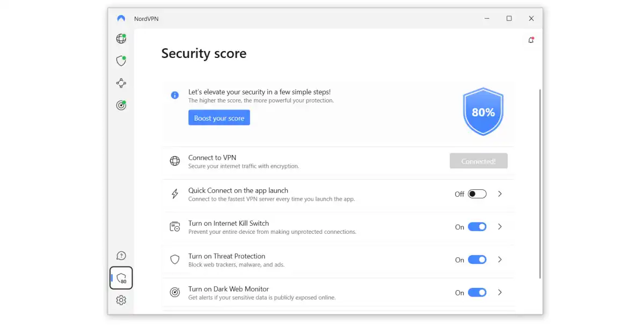Viewport: 644px width, 325px height.
Task: Open Meshnet icon in sidebar
Action: point(121,83)
